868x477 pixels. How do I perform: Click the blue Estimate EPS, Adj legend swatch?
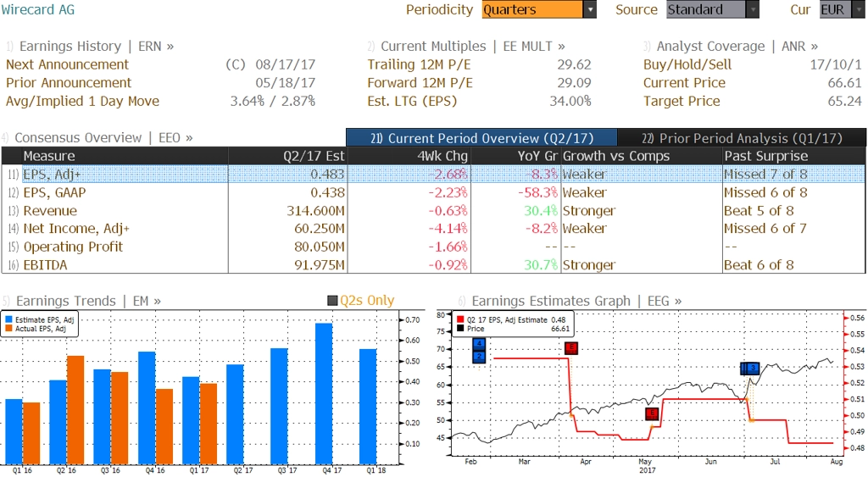coord(8,320)
